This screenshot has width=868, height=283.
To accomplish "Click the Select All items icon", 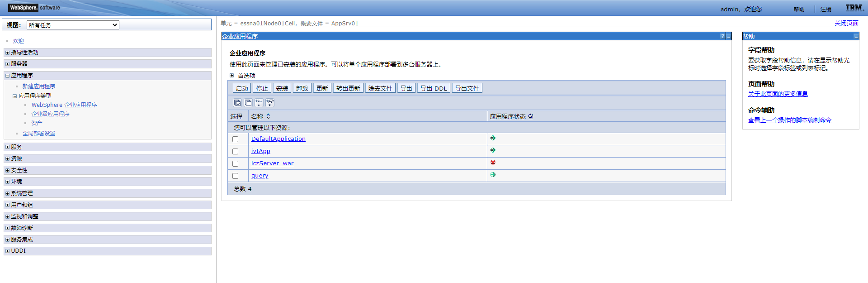I will (x=237, y=103).
